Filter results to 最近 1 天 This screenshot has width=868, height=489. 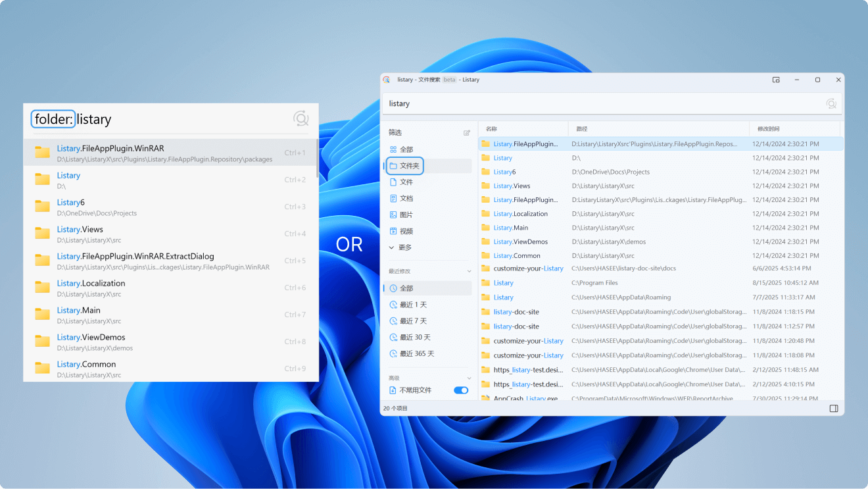pos(427,305)
